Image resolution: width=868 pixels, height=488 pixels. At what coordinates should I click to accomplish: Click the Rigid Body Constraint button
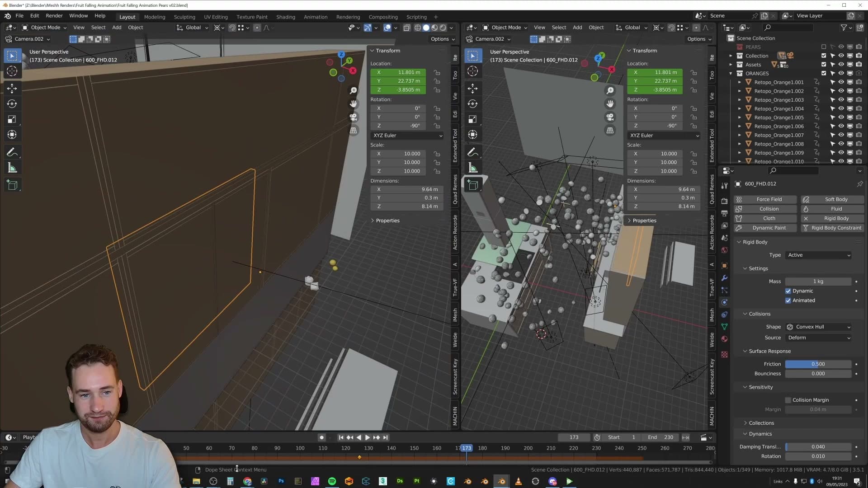click(832, 228)
